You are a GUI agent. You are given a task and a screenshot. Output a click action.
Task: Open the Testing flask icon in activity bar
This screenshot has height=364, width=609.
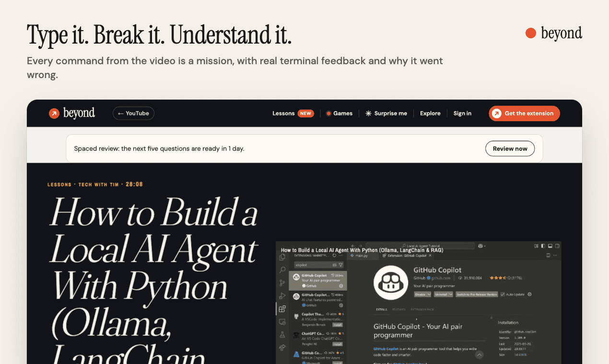[282, 335]
